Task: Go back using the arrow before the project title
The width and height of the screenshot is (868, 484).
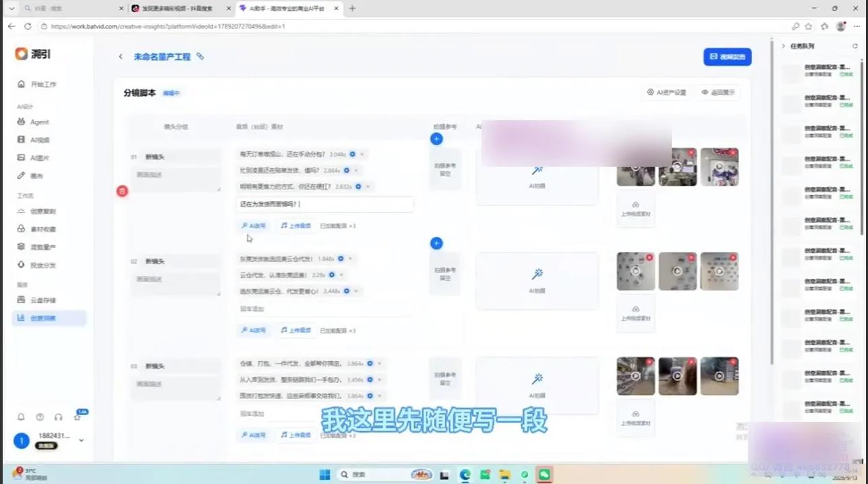Action: point(121,57)
